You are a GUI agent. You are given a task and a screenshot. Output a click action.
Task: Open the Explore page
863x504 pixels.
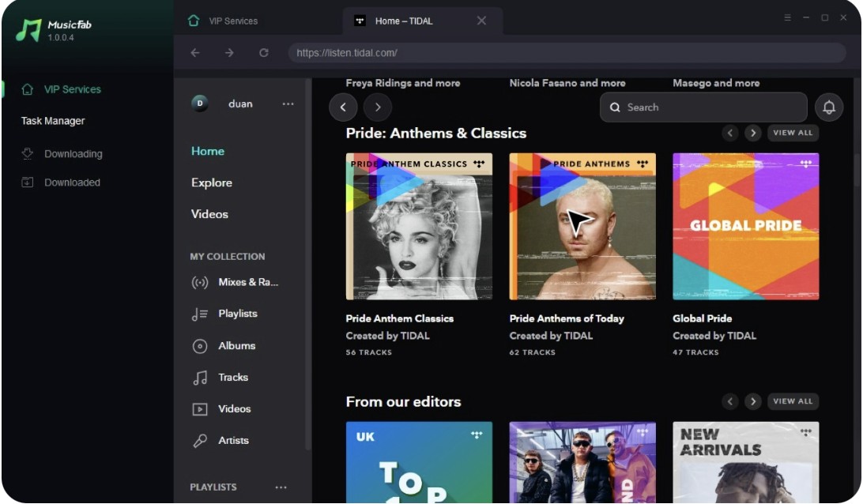(211, 182)
